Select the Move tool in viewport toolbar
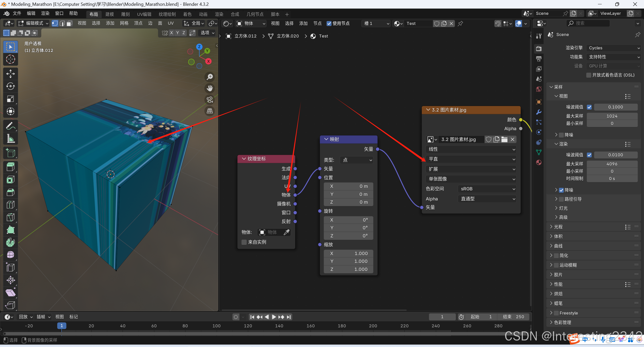644x347 pixels. [x=10, y=74]
